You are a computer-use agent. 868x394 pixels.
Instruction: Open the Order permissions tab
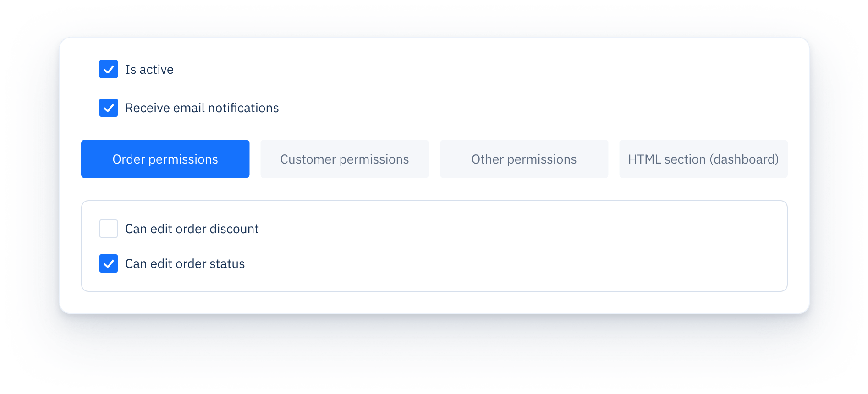[x=165, y=159]
